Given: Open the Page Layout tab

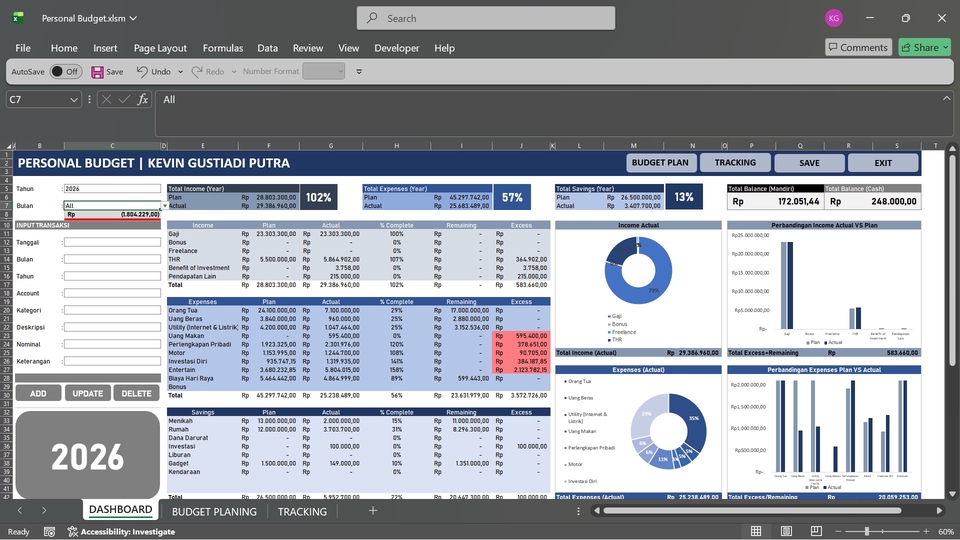Looking at the screenshot, I should pyautogui.click(x=160, y=48).
